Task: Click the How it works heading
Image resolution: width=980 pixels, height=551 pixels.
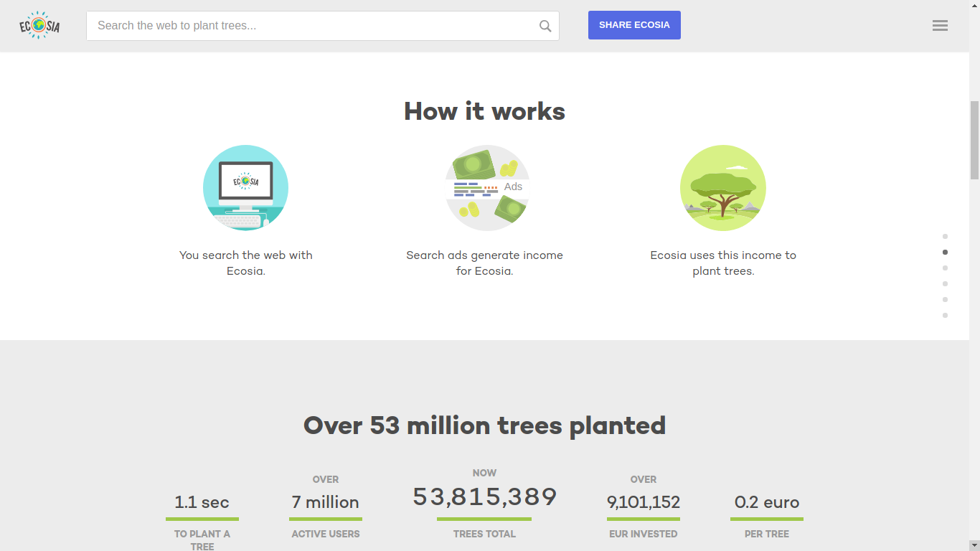Action: click(x=484, y=111)
